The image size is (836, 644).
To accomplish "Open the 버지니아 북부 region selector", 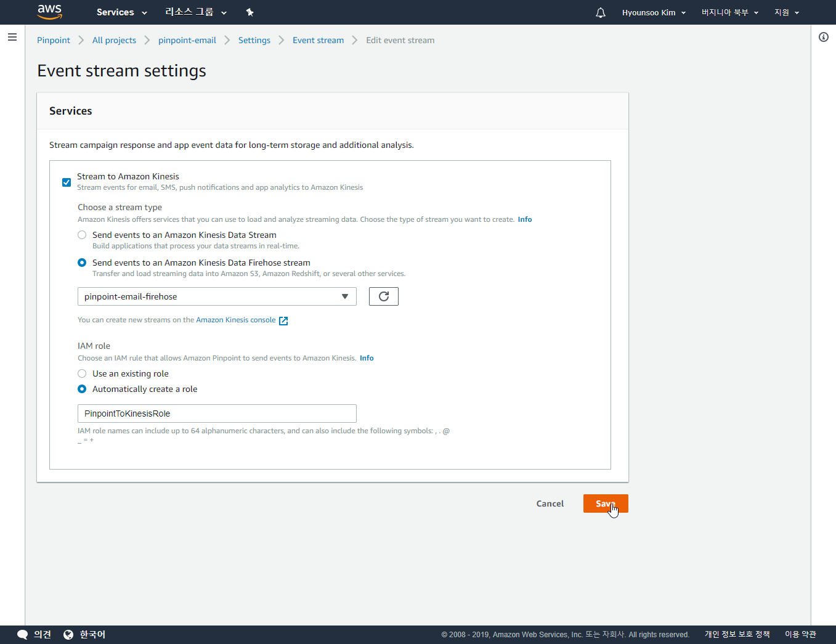I will point(730,12).
